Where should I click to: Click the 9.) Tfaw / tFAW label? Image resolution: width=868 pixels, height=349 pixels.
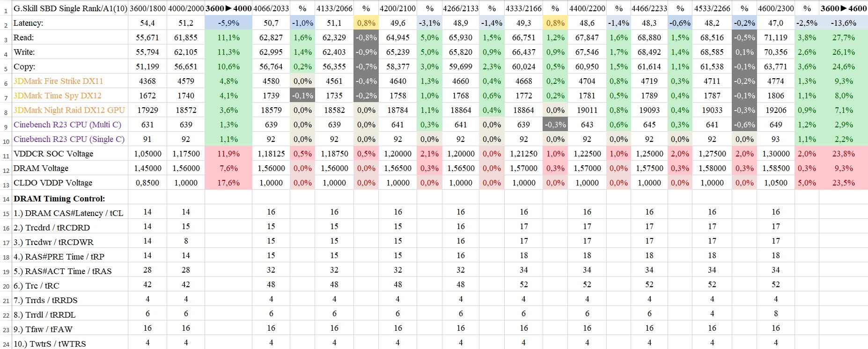pyautogui.click(x=43, y=329)
